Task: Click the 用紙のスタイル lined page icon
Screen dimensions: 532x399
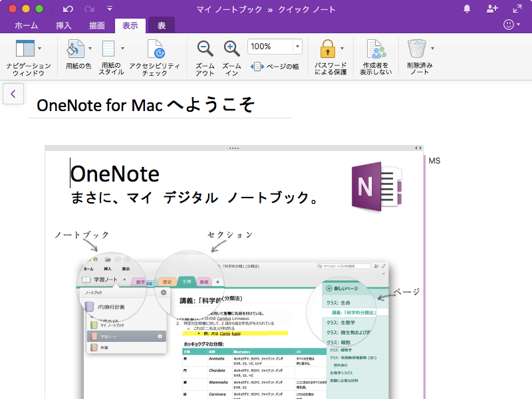Action: tap(108, 49)
